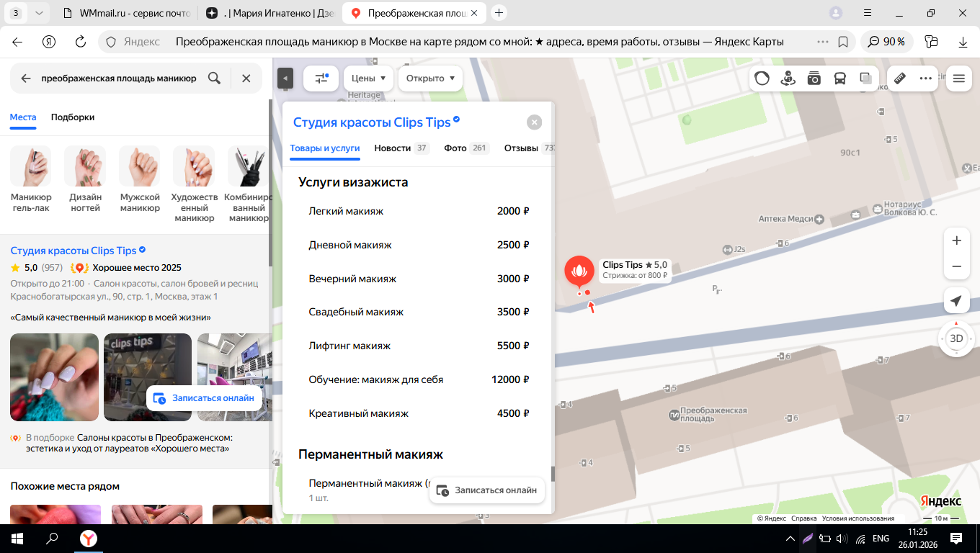Open browser sidebar panels icon
This screenshot has height=553, width=980.
(x=932, y=42)
